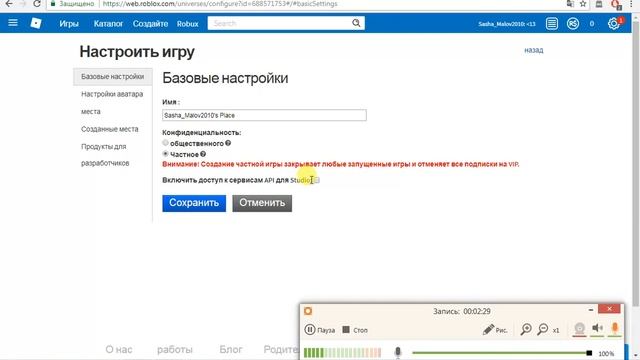This screenshot has height=360, width=640.
Task: Click the browser back arrow
Action: click(9, 4)
